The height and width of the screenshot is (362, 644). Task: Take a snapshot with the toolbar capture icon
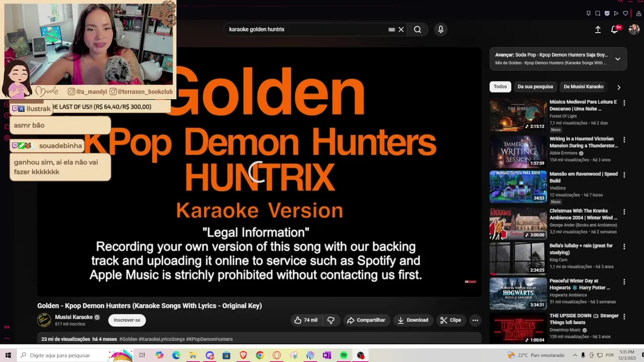[x=598, y=13]
